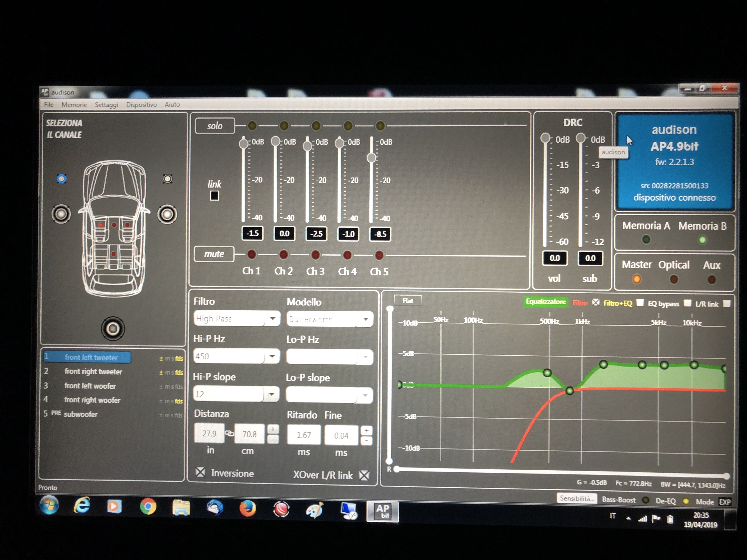Viewport: 747px width, 560px height.
Task: Click the Action Center flag tray icon
Action: [x=656, y=519]
